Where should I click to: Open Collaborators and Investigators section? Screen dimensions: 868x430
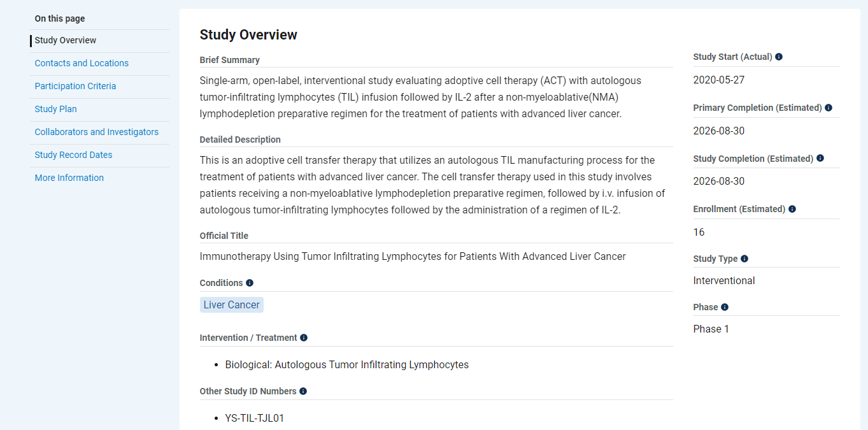pos(97,132)
